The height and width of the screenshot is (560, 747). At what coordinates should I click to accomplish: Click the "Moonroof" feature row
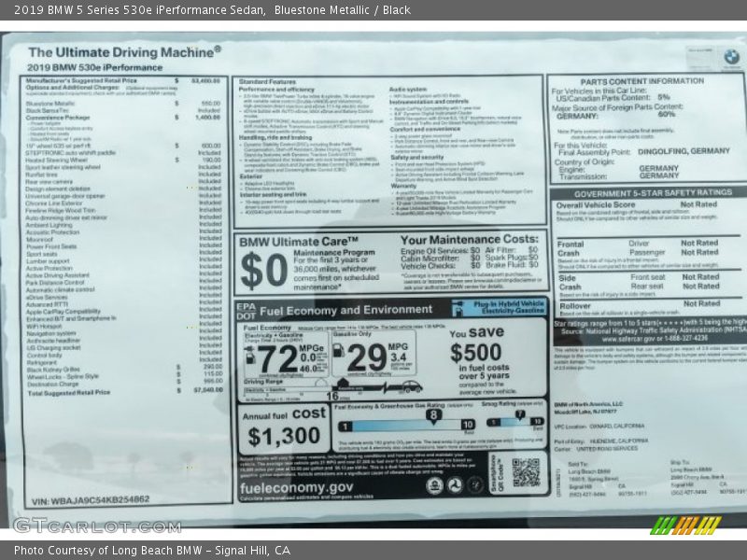click(123, 240)
